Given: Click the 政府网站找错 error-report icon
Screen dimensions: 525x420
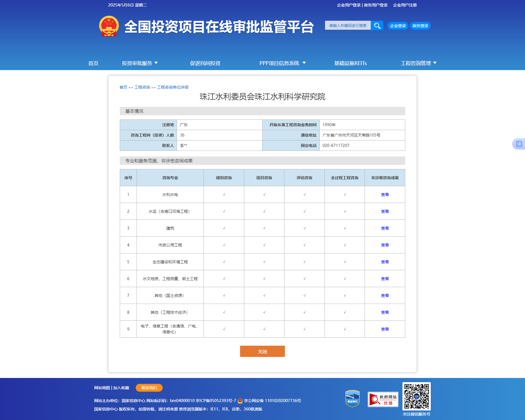Looking at the screenshot, I should [383, 399].
